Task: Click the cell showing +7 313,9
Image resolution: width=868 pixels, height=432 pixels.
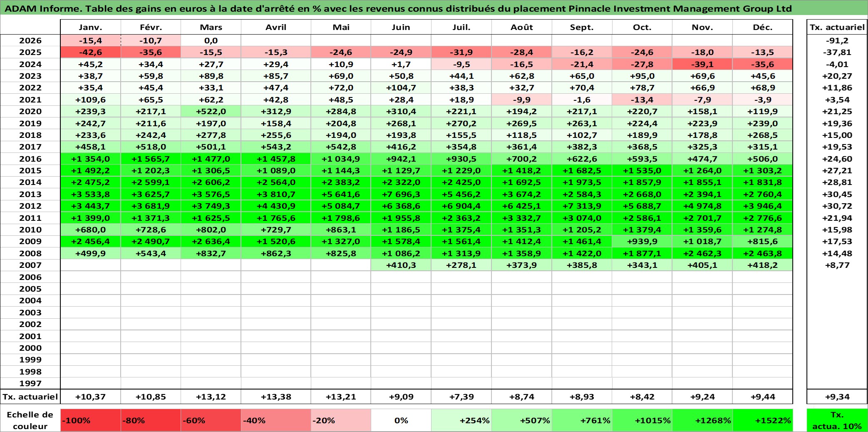Action: 582,206
